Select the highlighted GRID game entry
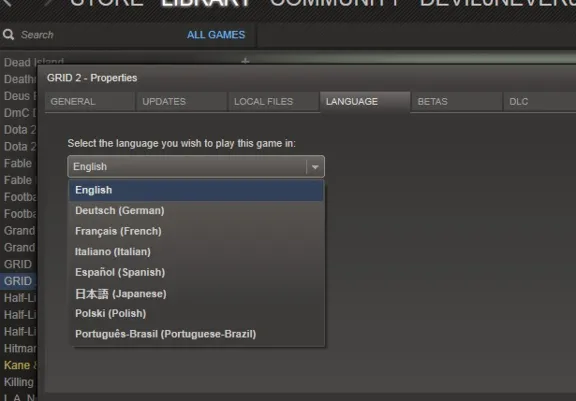Screen dimensions: 576x401 click(x=18, y=281)
